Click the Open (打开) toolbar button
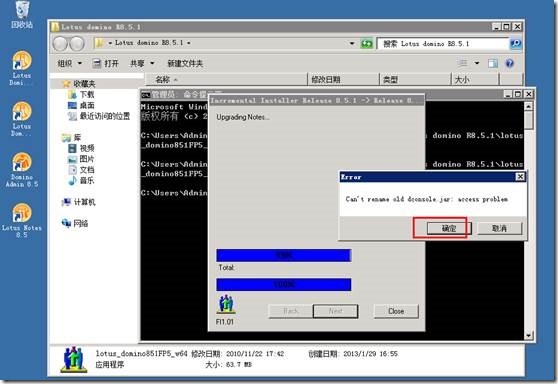This screenshot has width=558, height=384. pyautogui.click(x=105, y=63)
